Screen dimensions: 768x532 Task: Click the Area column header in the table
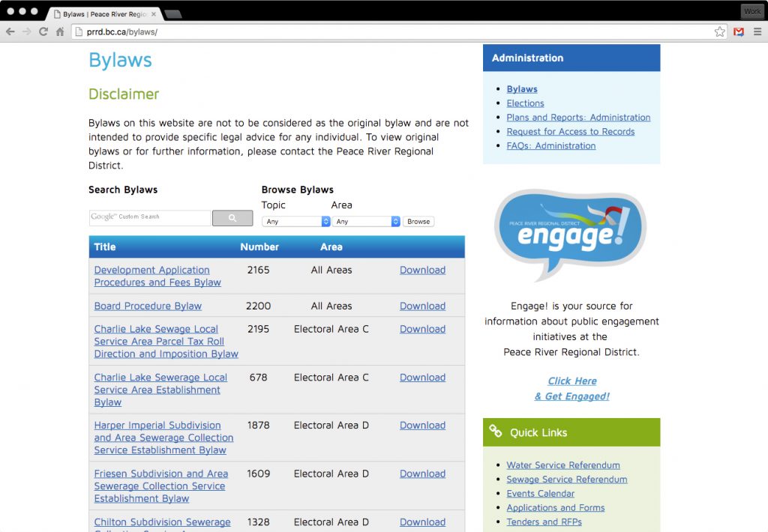tap(331, 247)
